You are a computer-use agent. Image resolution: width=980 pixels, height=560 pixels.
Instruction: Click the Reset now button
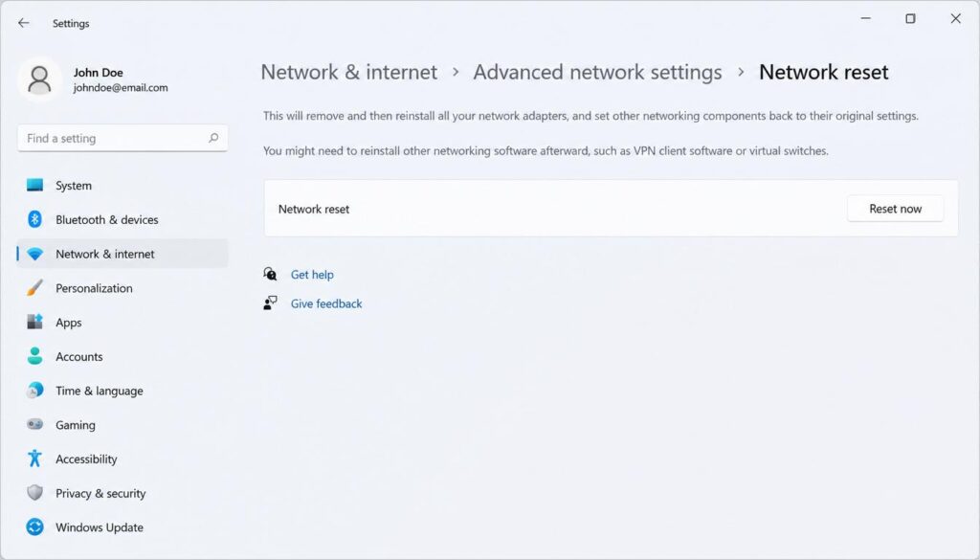pyautogui.click(x=895, y=209)
